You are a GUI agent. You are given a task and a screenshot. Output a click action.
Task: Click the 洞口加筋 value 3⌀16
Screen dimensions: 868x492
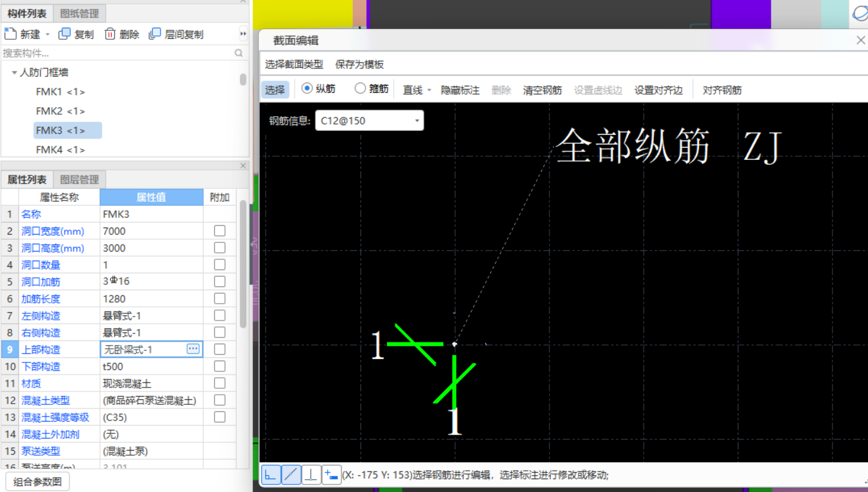(x=152, y=282)
